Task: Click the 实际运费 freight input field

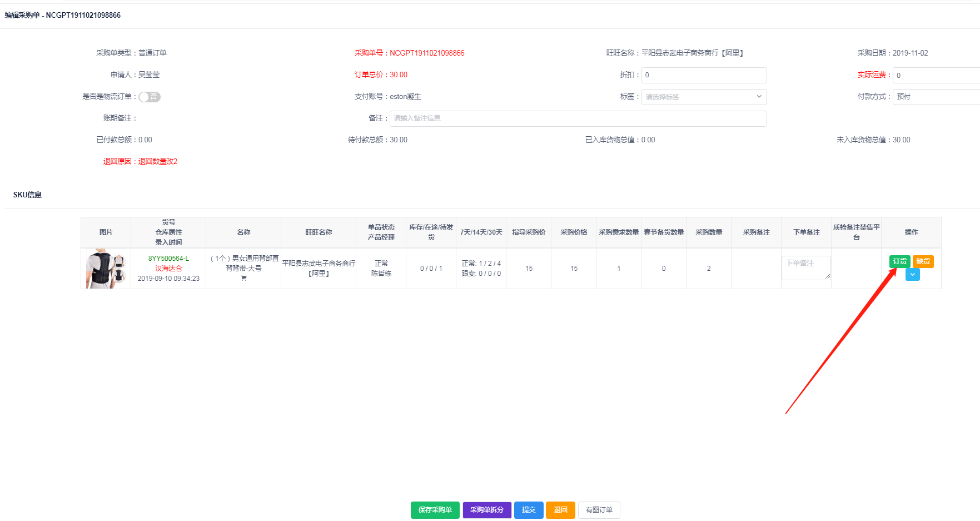Action: [936, 75]
